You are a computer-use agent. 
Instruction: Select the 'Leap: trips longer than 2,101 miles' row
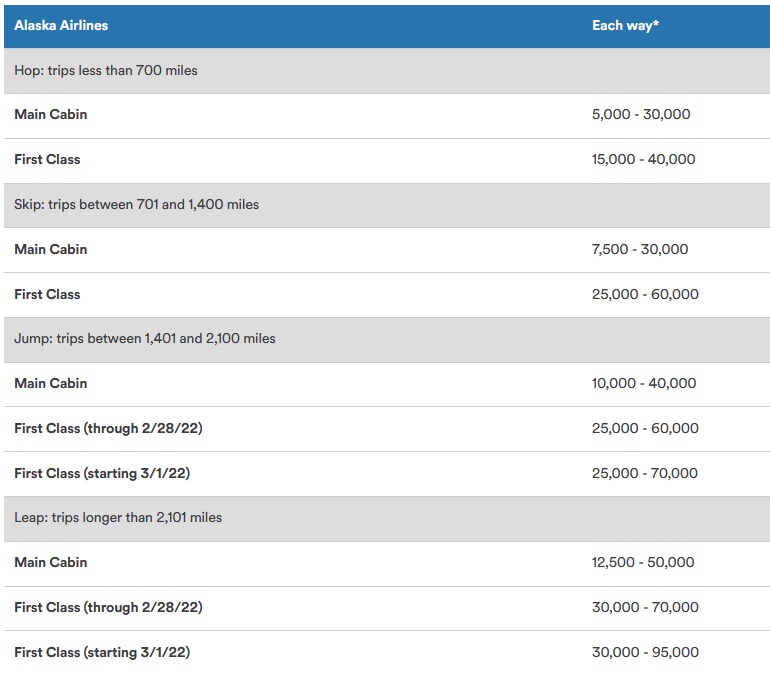118,518
